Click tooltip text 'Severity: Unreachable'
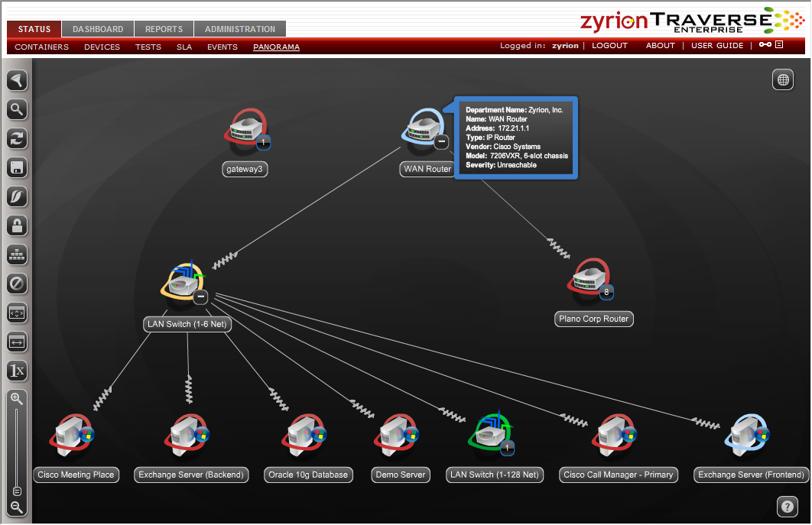The height and width of the screenshot is (525, 812). 501,165
